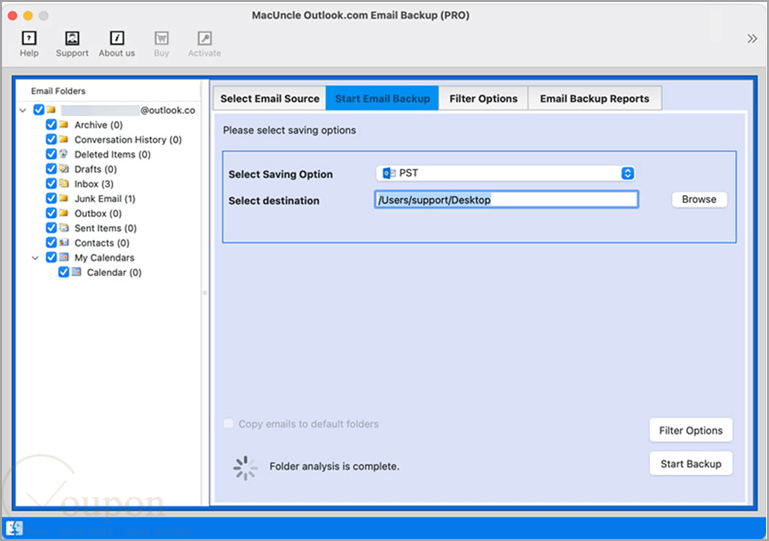
Task: Uncheck the Archive (0) checkbox
Action: click(51, 125)
